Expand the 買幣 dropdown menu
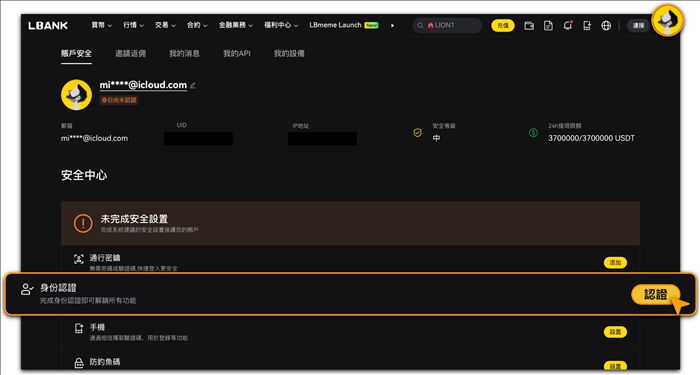 tap(101, 25)
